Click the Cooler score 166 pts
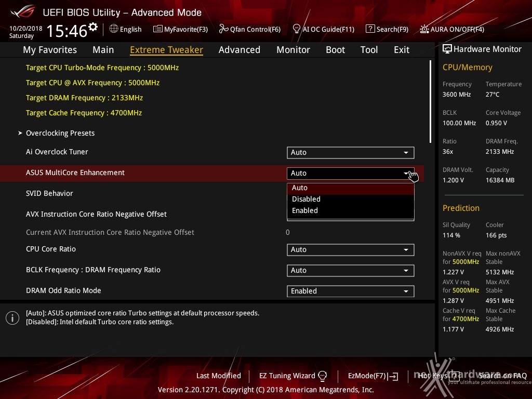 tap(496, 235)
